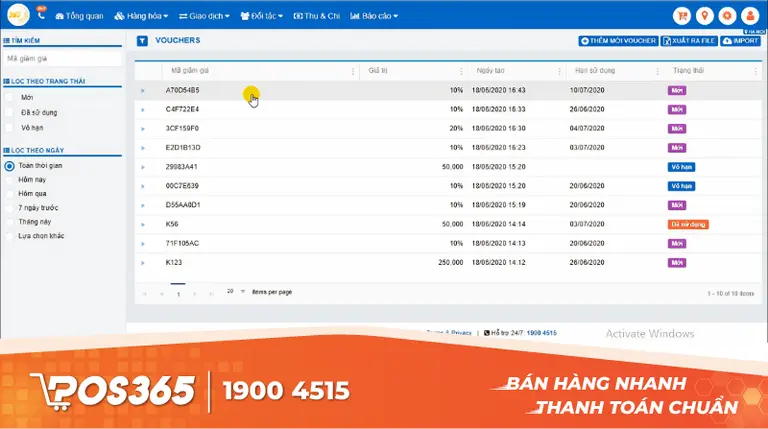Go to the previous page arrow
This screenshot has height=429, width=768.
162,294
